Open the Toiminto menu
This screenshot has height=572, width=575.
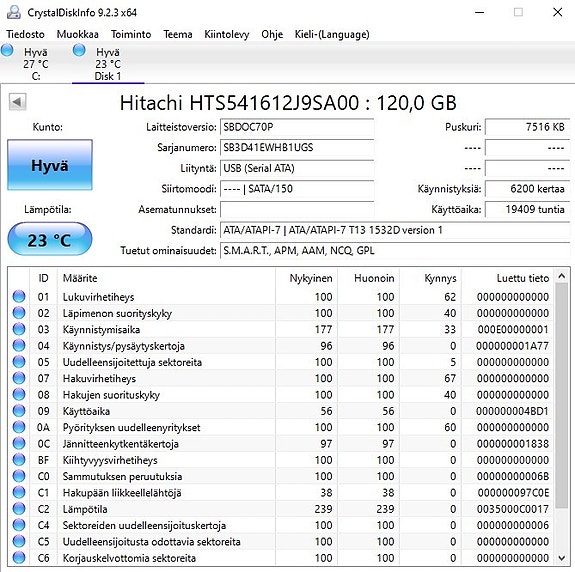click(131, 34)
